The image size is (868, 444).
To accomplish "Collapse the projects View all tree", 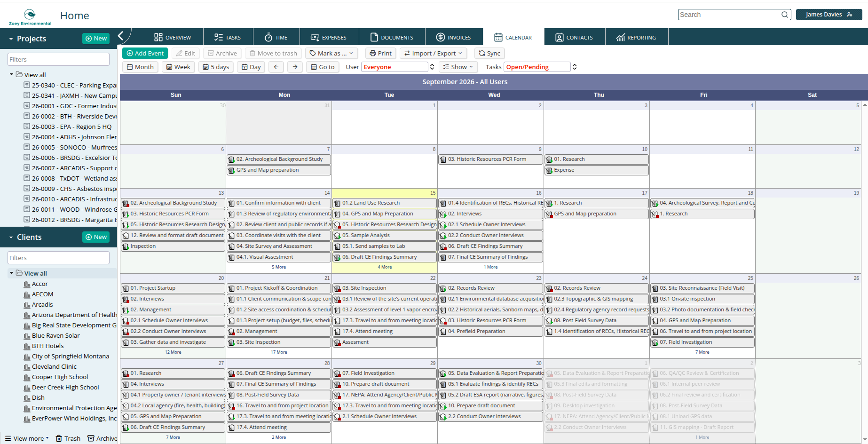I will point(12,74).
